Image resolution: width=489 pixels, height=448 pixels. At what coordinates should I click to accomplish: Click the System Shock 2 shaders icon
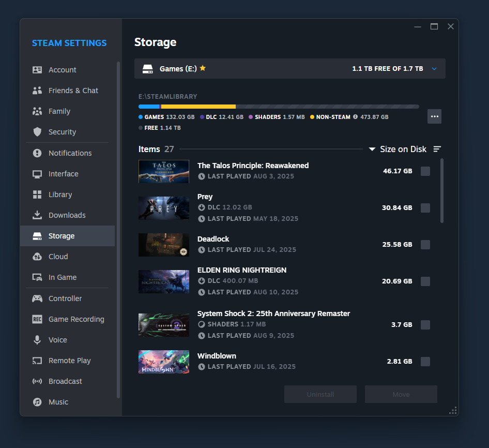pyautogui.click(x=202, y=324)
